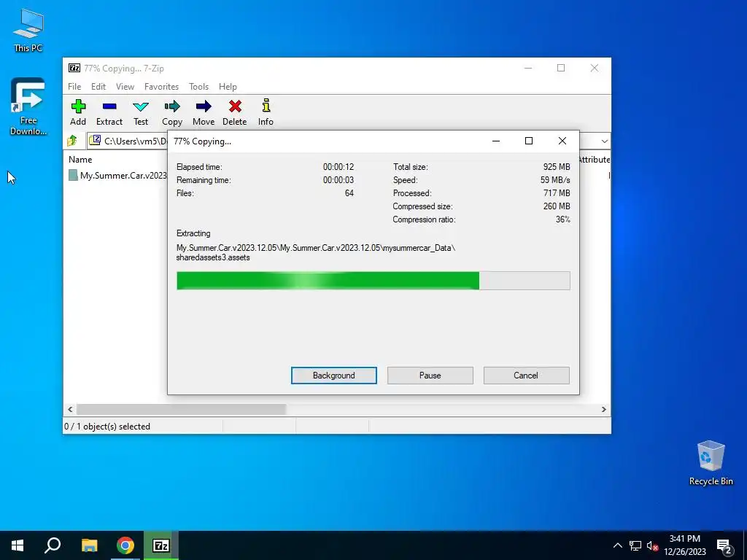Minimize the 77% Copying dialog
The width and height of the screenshot is (747, 560).
(496, 141)
